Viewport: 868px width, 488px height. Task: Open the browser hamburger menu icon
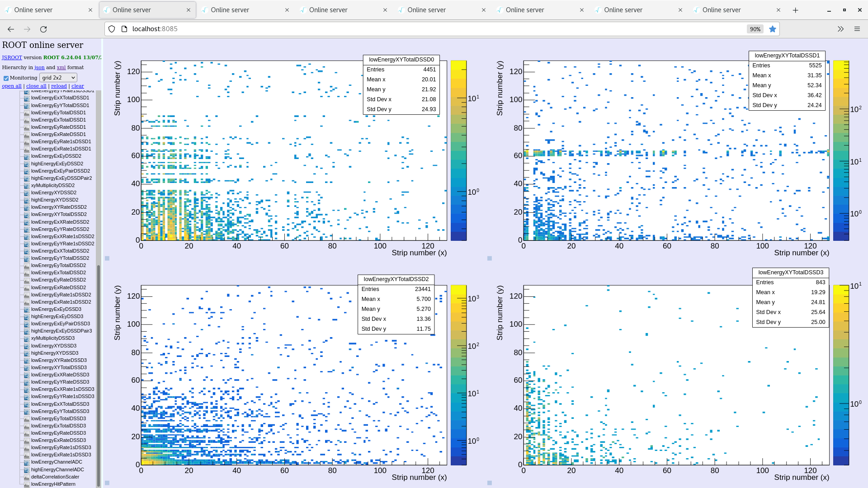click(857, 29)
